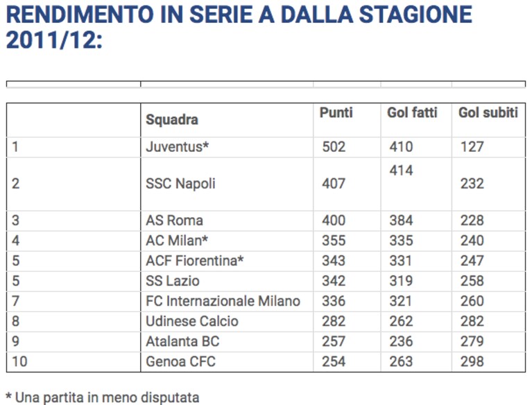This screenshot has height=405, width=532.
Task: Click the page heading Rendimento in Serie A
Action: tap(239, 27)
